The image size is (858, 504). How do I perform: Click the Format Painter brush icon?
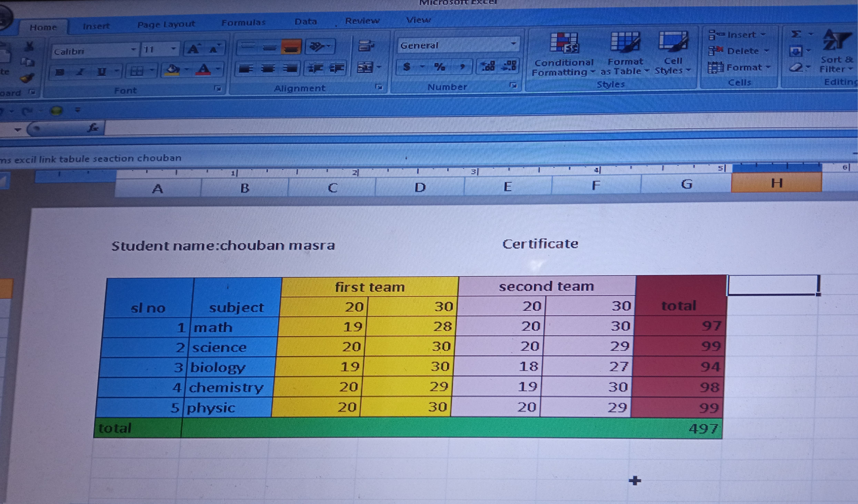click(27, 78)
